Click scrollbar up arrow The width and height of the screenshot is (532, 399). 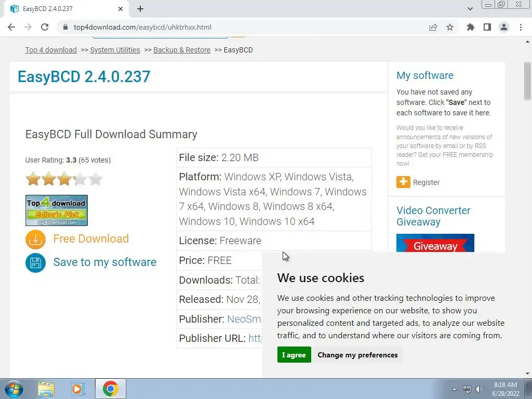pyautogui.click(x=527, y=42)
